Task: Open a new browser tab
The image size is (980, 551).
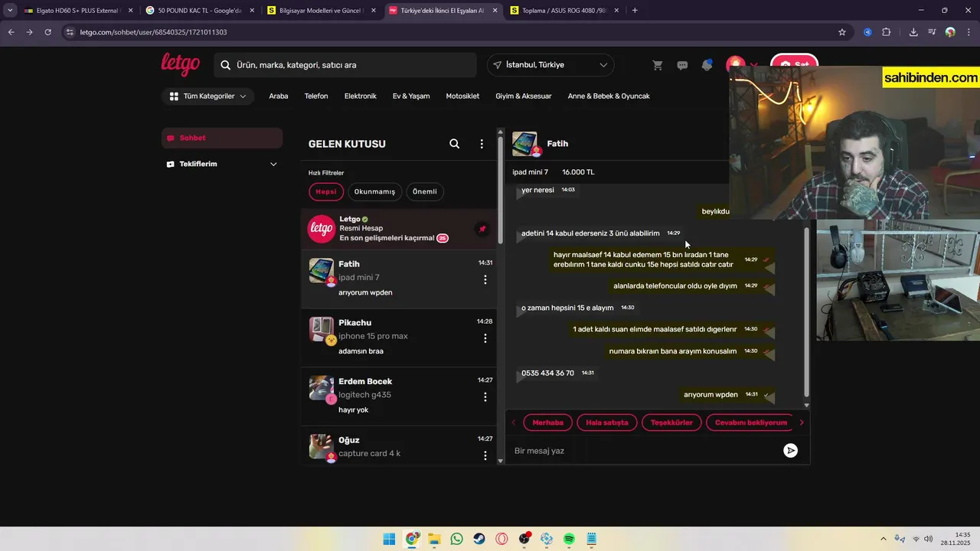Action: [635, 11]
